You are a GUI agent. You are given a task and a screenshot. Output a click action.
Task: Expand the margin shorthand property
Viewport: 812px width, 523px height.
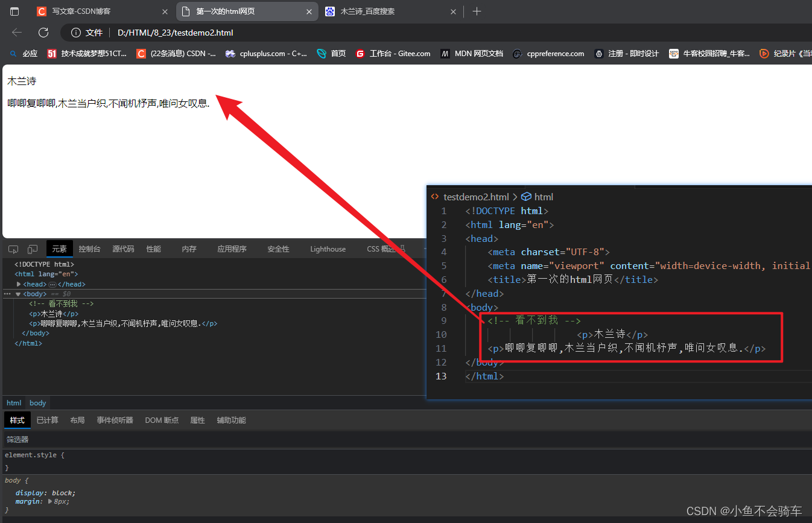tap(51, 501)
